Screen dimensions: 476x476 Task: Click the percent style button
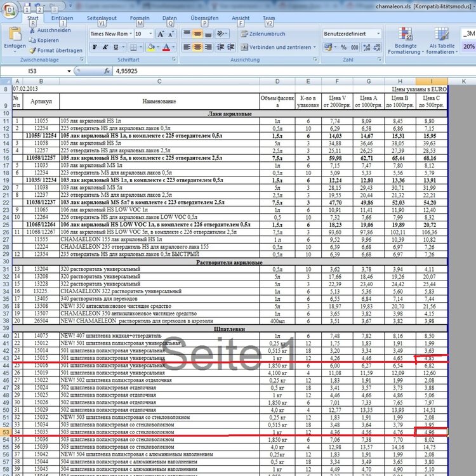coord(345,47)
